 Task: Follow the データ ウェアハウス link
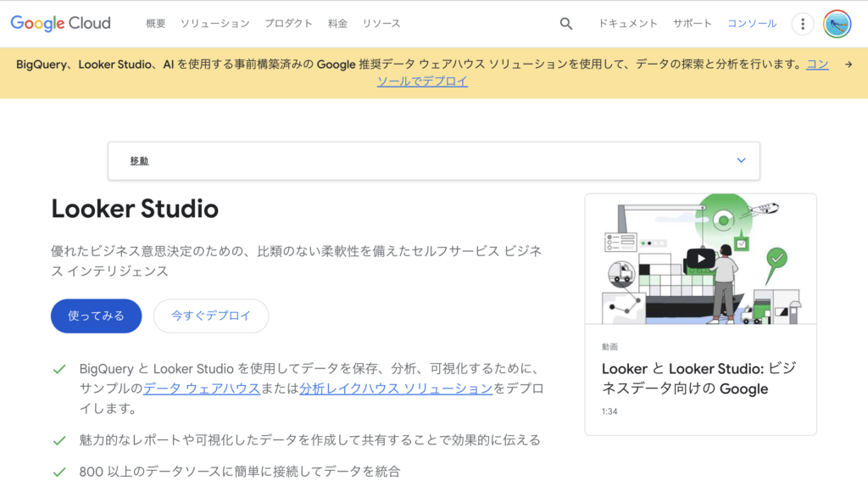tap(201, 389)
